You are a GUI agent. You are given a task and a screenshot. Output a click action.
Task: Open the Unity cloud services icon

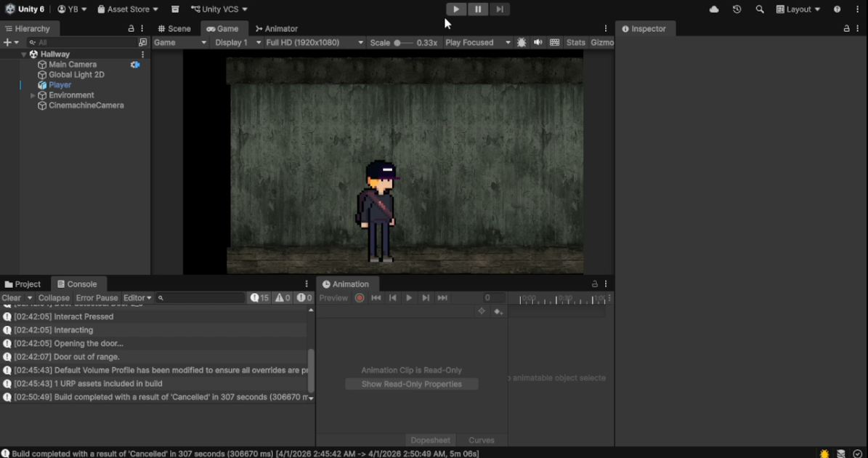point(714,9)
